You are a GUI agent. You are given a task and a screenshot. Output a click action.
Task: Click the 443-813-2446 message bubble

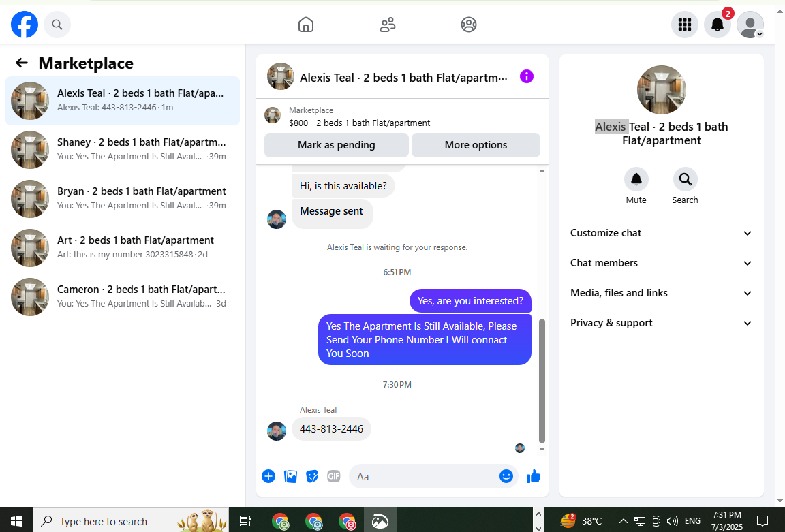click(331, 429)
